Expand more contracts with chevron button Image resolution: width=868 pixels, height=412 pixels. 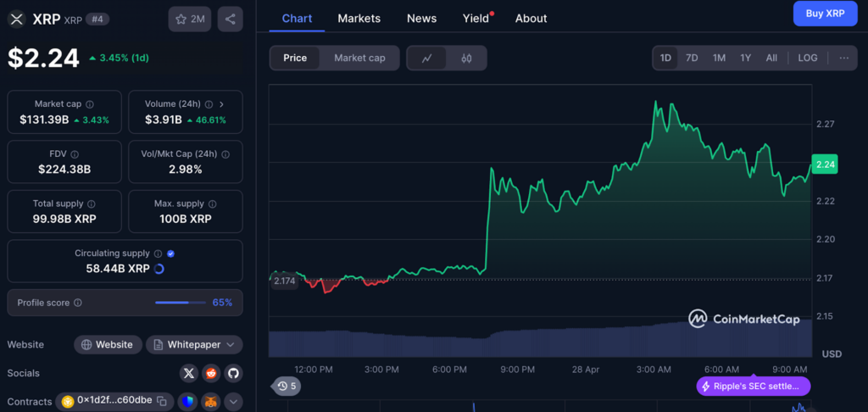click(x=232, y=401)
